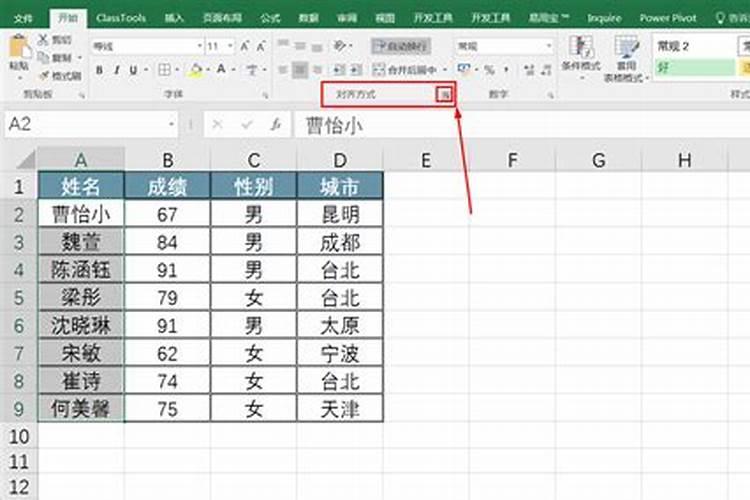
Task: Click the Cut scissors icon
Action: pyautogui.click(x=44, y=40)
